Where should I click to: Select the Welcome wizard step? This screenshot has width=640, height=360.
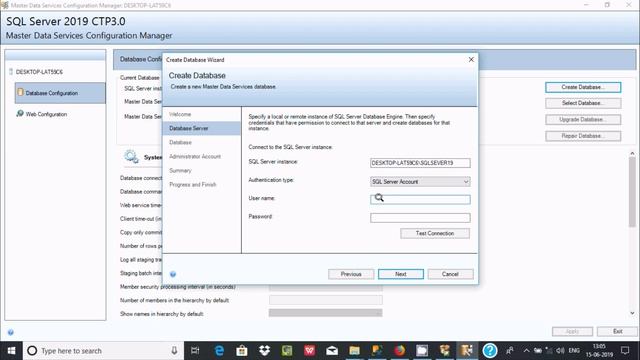click(x=180, y=114)
